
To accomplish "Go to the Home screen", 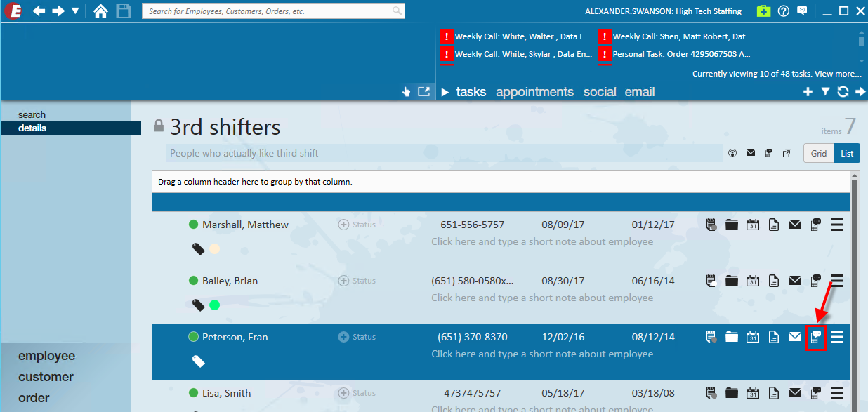I will coord(101,11).
